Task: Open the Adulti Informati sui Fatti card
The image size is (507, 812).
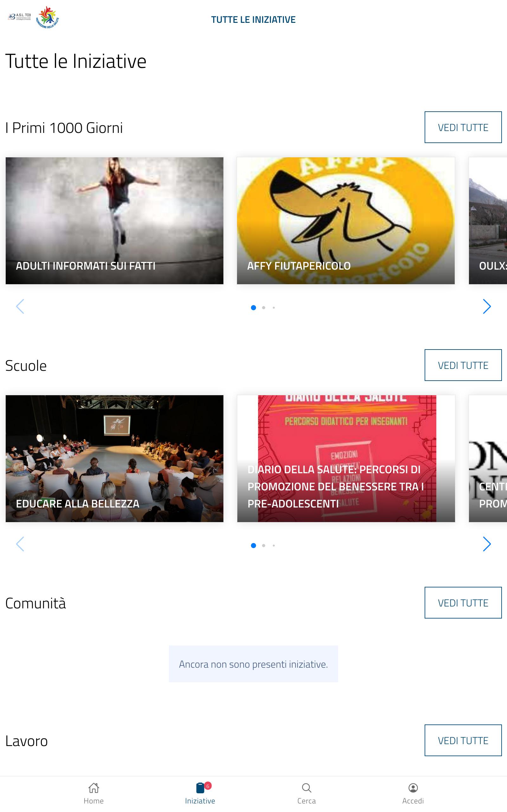Action: click(x=114, y=221)
